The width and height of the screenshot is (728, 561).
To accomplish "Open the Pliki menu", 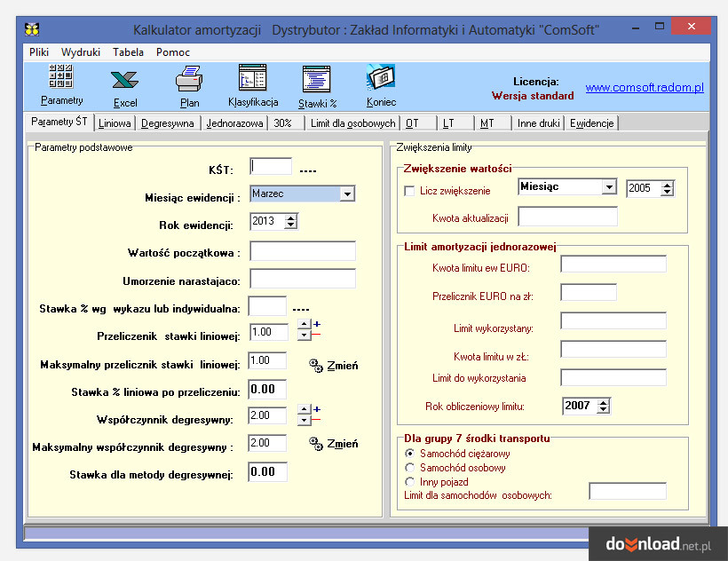I will click(39, 52).
